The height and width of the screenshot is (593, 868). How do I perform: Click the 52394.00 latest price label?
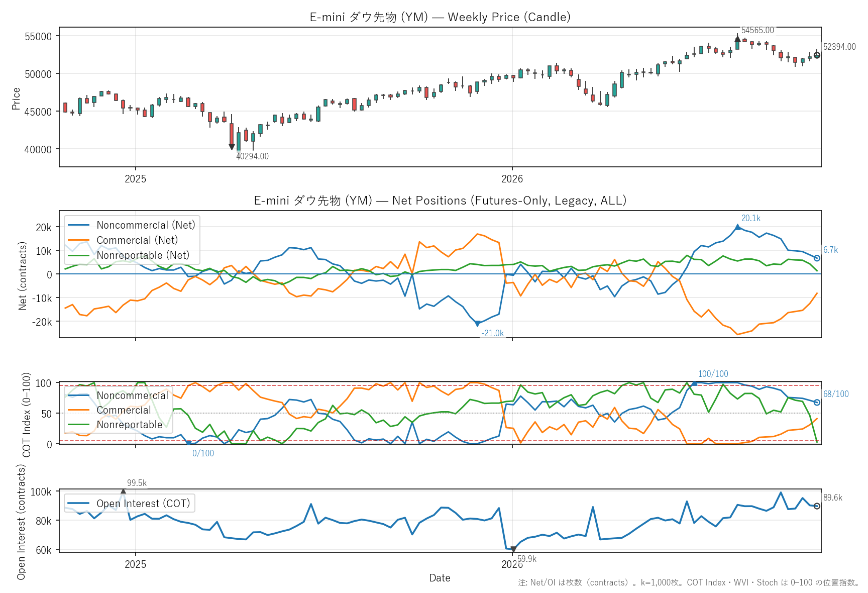(x=839, y=47)
